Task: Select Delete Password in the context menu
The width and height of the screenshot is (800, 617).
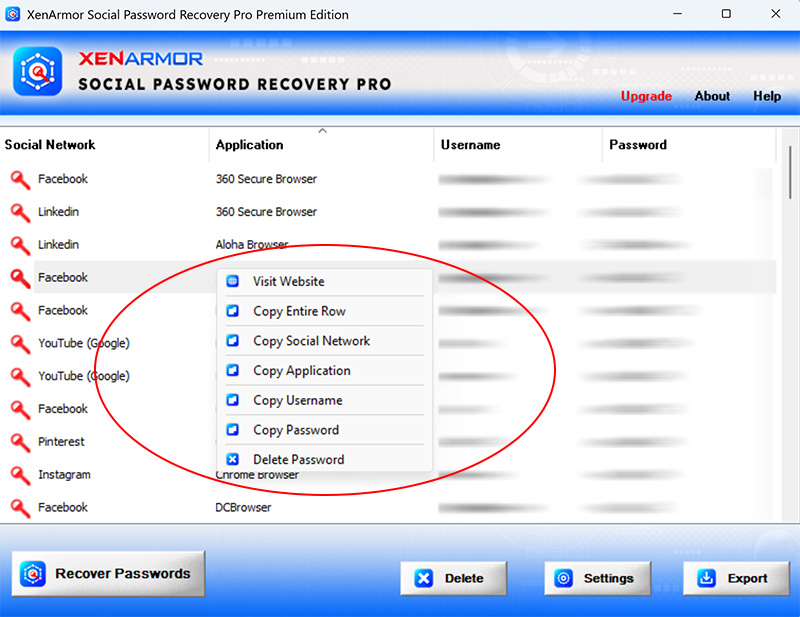Action: [x=324, y=459]
